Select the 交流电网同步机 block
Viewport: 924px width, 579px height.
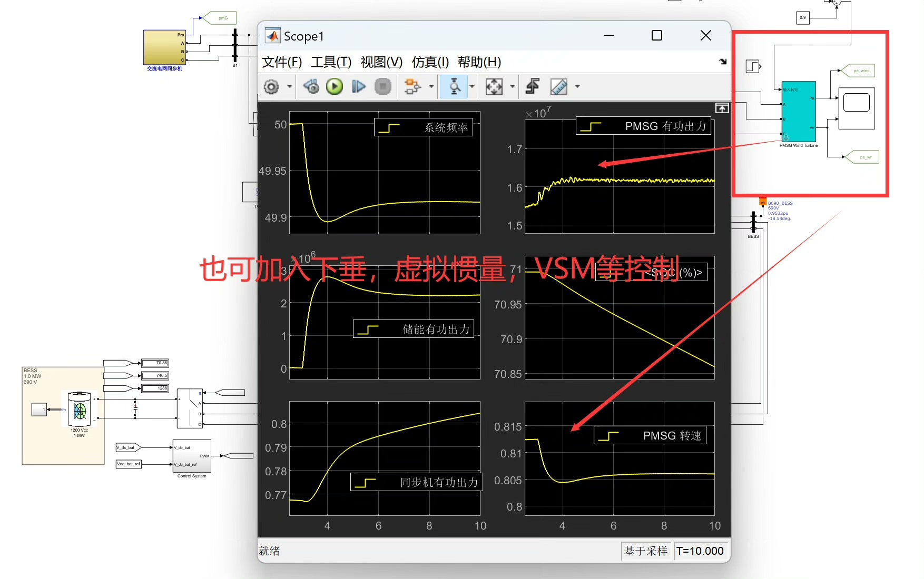(164, 47)
